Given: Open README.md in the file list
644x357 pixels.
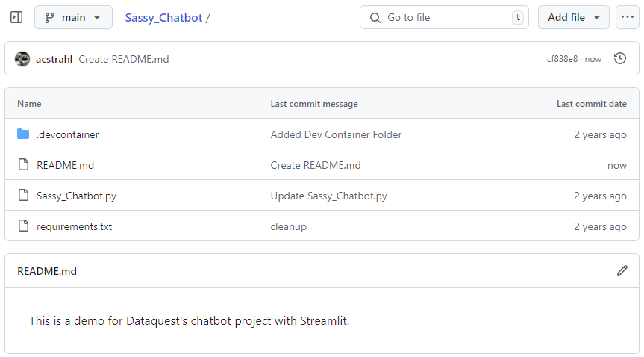Looking at the screenshot, I should point(65,165).
